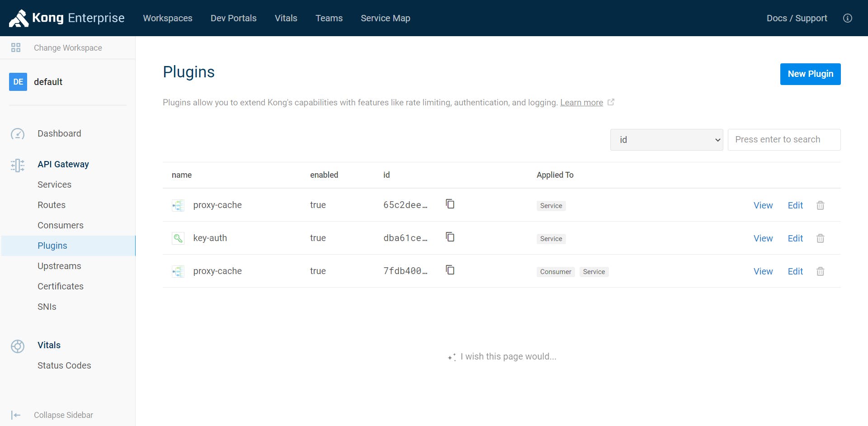Create a New Plugin
Viewport: 868px width, 426px height.
810,74
